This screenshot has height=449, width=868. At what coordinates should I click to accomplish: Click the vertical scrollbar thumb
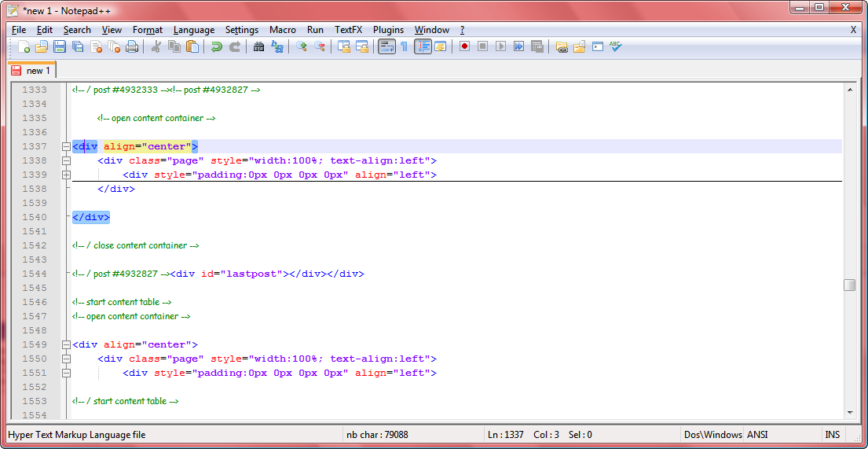(x=849, y=285)
